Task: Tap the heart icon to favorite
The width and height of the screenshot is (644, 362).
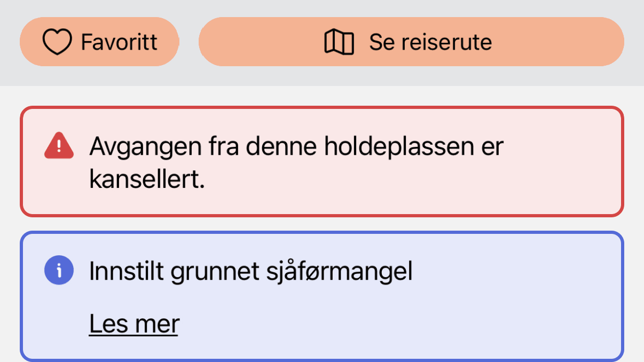Action: (57, 42)
